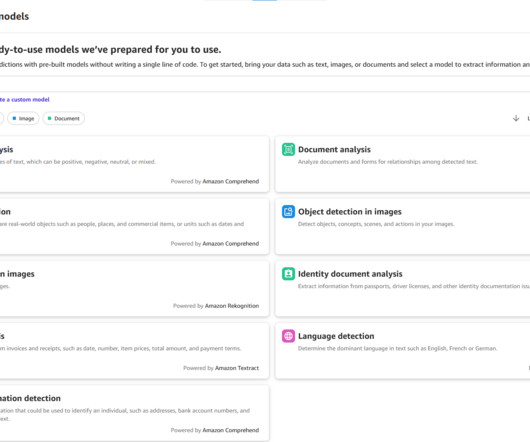530x442 pixels.
Task: Open Amazon Comprehend link in entities card
Action: point(231,244)
